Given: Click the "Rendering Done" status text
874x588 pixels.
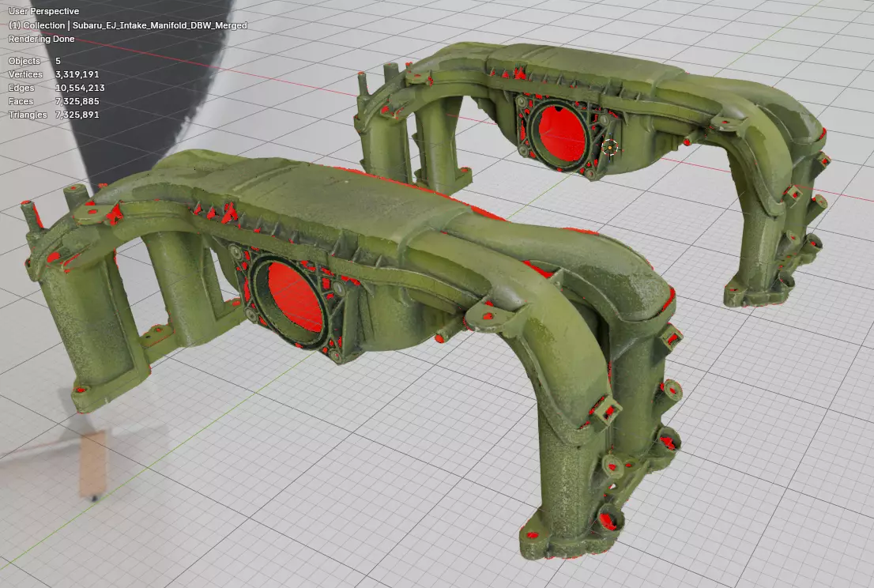Looking at the screenshot, I should [41, 39].
